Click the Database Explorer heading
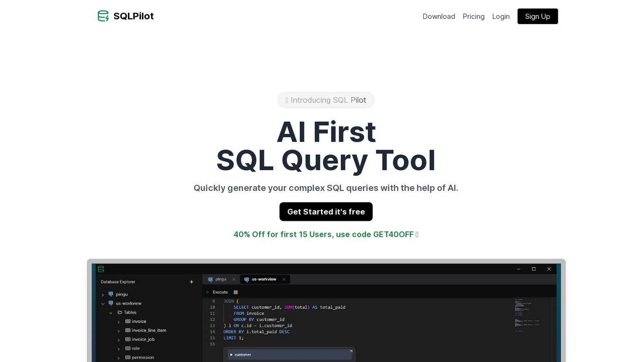 tap(118, 282)
